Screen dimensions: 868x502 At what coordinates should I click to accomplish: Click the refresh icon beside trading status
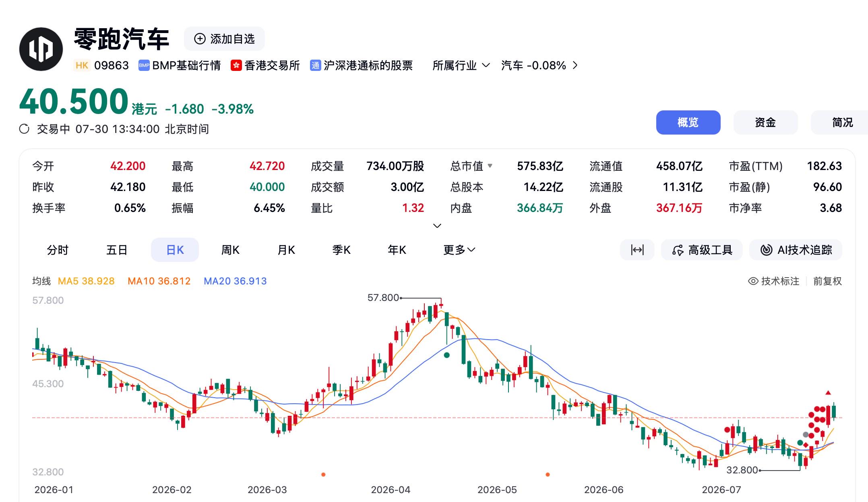pyautogui.click(x=25, y=129)
